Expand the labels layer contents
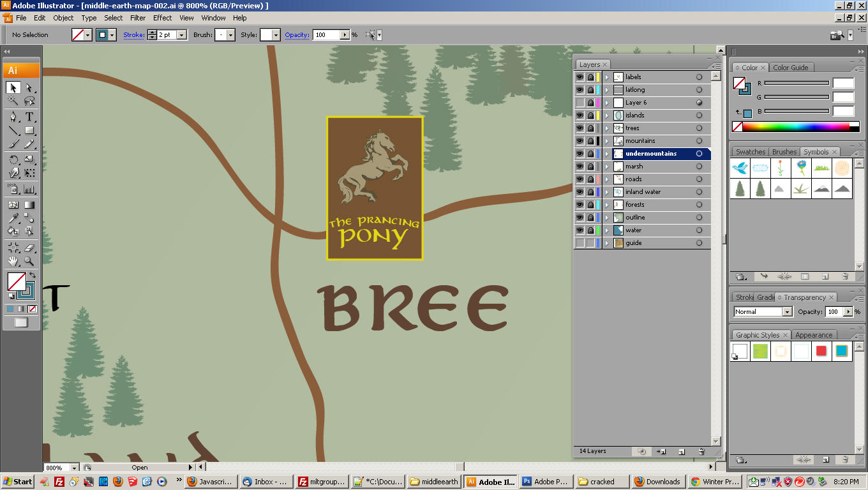 607,77
